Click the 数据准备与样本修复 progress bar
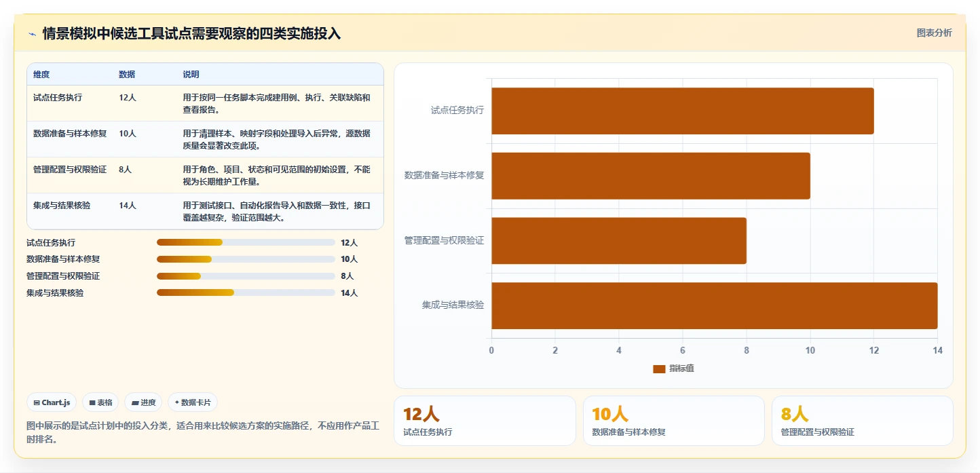 246,259
